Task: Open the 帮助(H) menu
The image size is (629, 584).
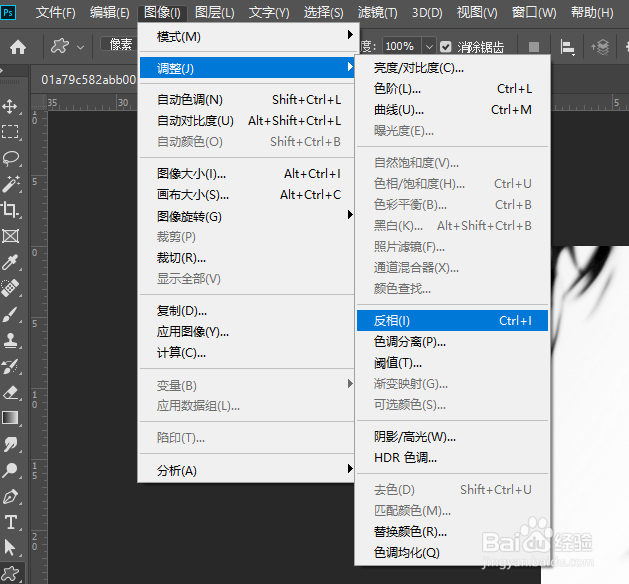Action: pos(592,13)
